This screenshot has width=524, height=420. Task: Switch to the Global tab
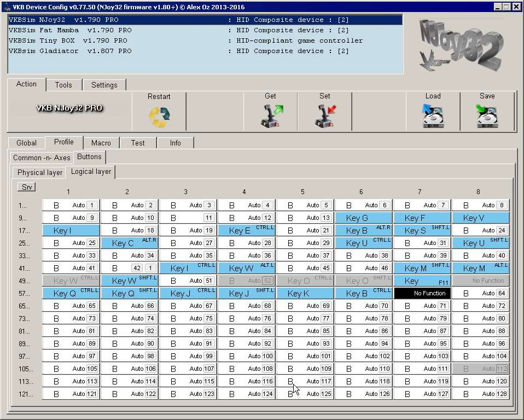click(26, 143)
